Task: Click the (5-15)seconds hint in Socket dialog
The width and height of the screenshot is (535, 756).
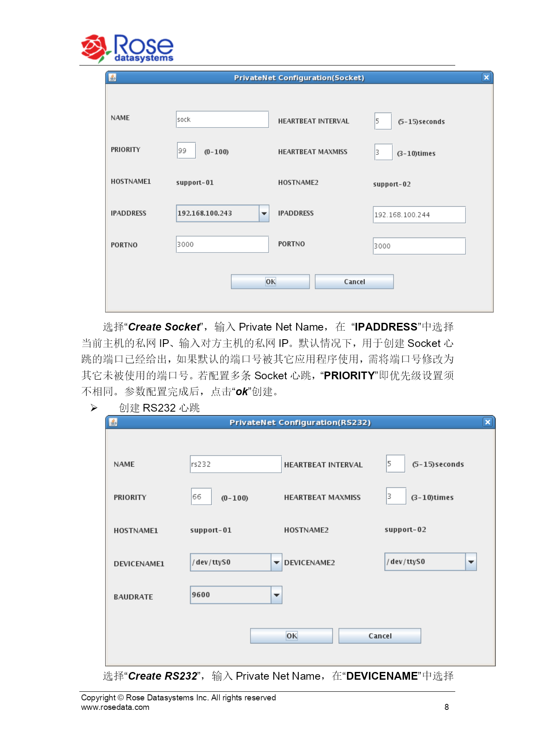Action: (x=421, y=122)
